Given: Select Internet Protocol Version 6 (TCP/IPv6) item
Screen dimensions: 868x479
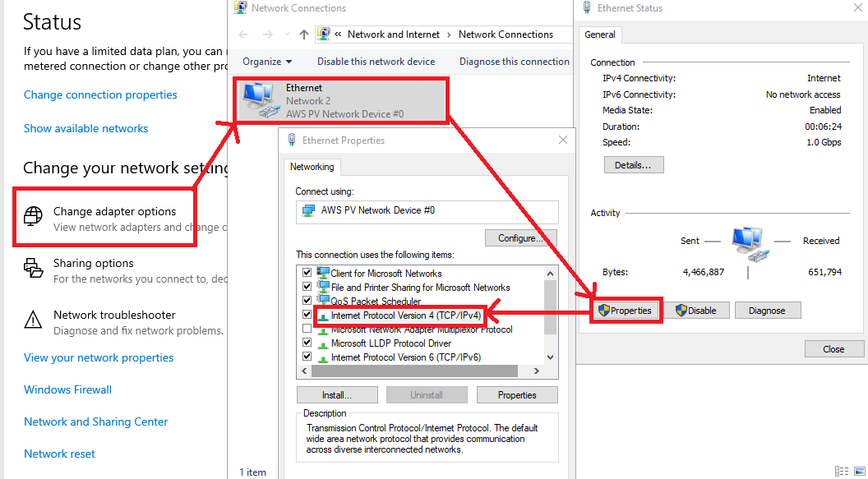Looking at the screenshot, I should (406, 357).
